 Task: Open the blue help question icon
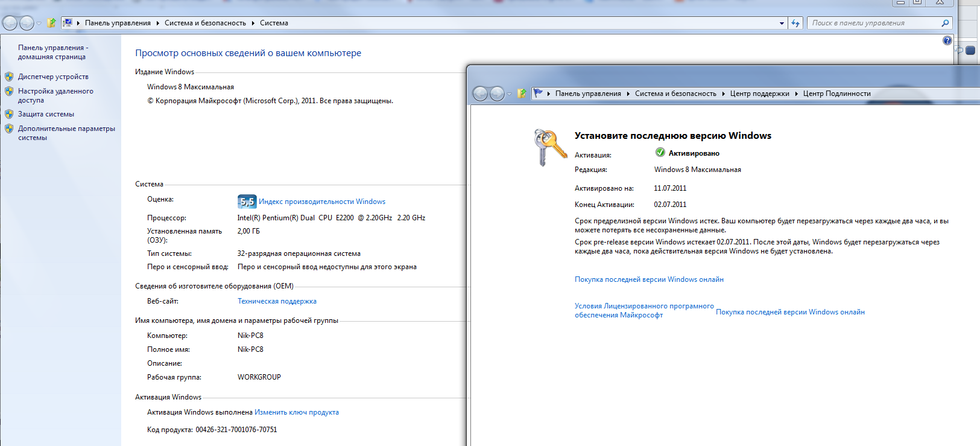[x=947, y=40]
